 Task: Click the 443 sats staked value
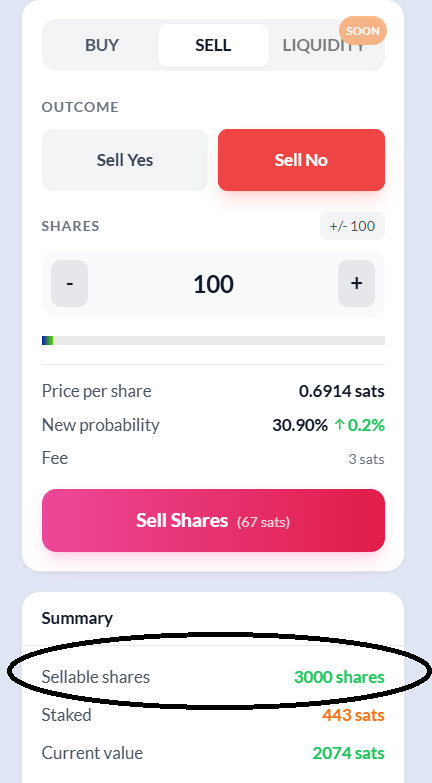point(353,715)
